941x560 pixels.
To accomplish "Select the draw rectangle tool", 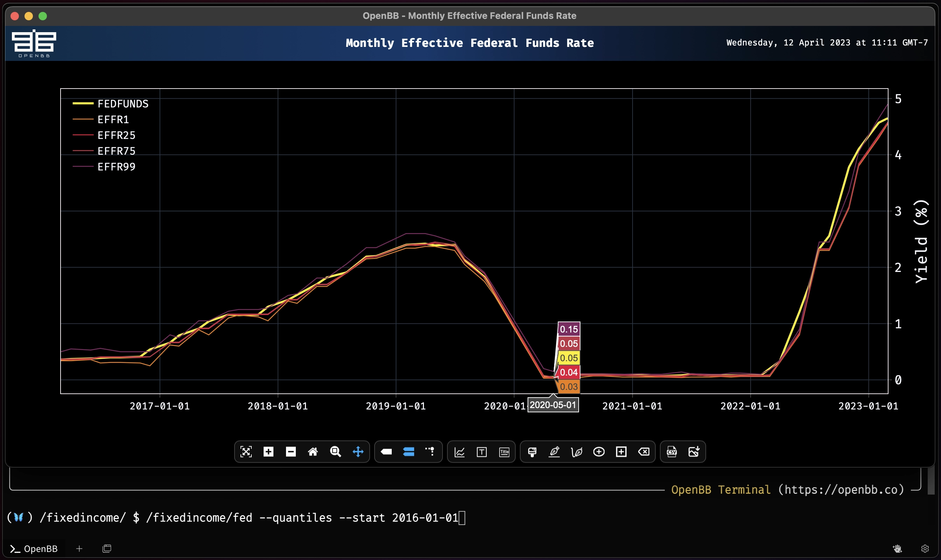I will [x=621, y=452].
